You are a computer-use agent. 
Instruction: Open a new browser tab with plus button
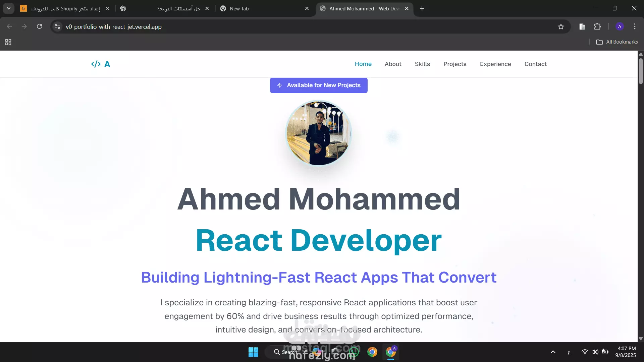[x=422, y=8]
